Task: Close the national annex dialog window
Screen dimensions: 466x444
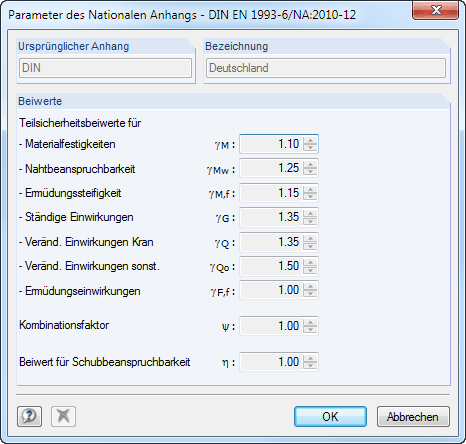Action: click(435, 10)
